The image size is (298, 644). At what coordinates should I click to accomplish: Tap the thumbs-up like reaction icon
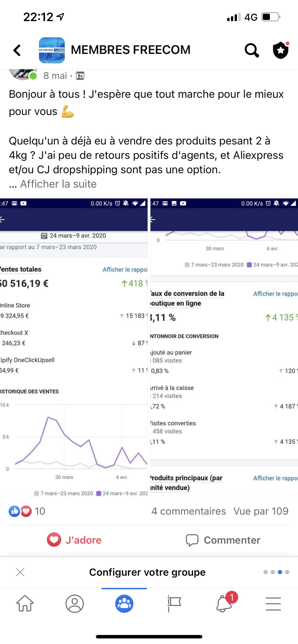tap(14, 511)
